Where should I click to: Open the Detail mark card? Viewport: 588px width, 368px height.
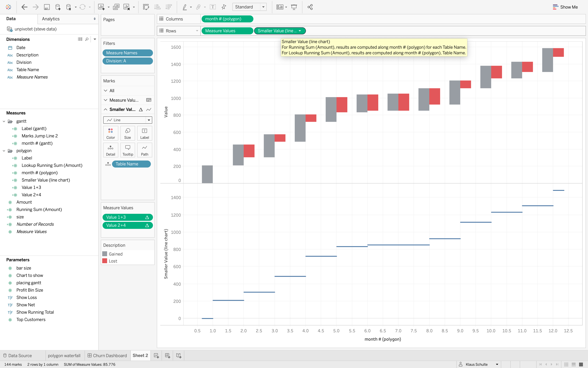coord(111,150)
